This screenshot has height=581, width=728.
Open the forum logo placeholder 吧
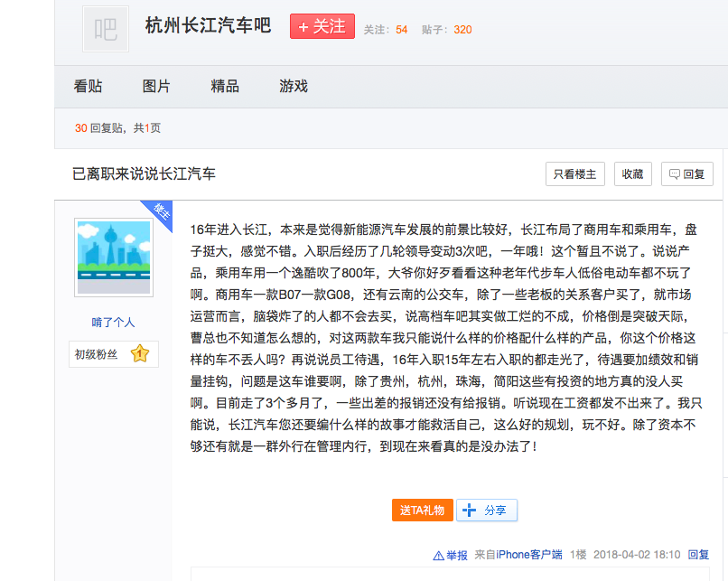click(106, 29)
